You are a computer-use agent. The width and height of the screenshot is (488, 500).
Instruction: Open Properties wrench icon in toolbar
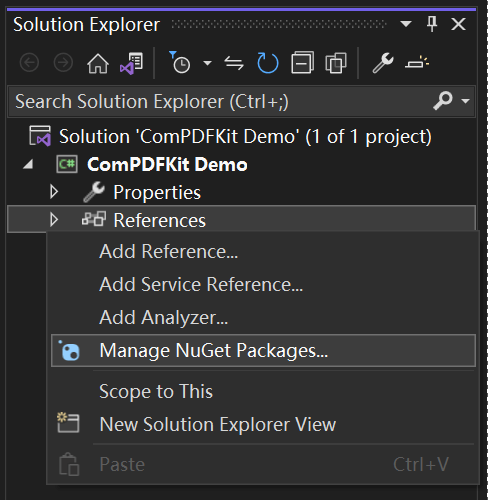[x=383, y=63]
